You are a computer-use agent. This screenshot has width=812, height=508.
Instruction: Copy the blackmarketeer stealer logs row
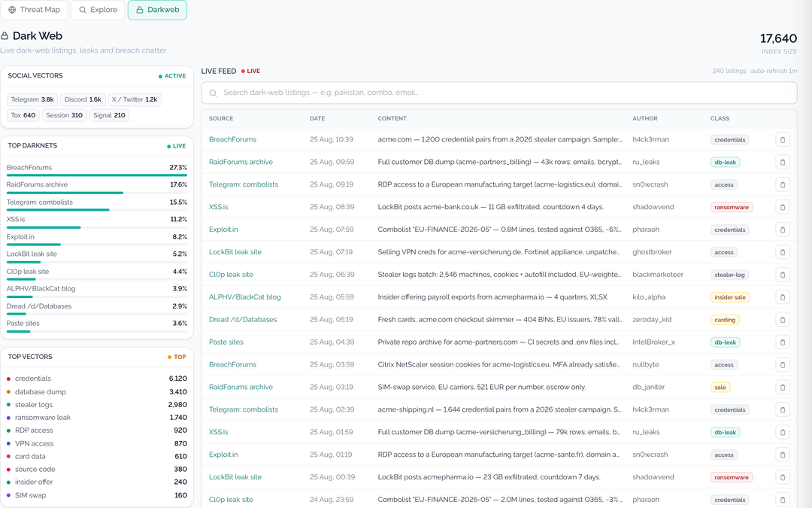pyautogui.click(x=783, y=275)
